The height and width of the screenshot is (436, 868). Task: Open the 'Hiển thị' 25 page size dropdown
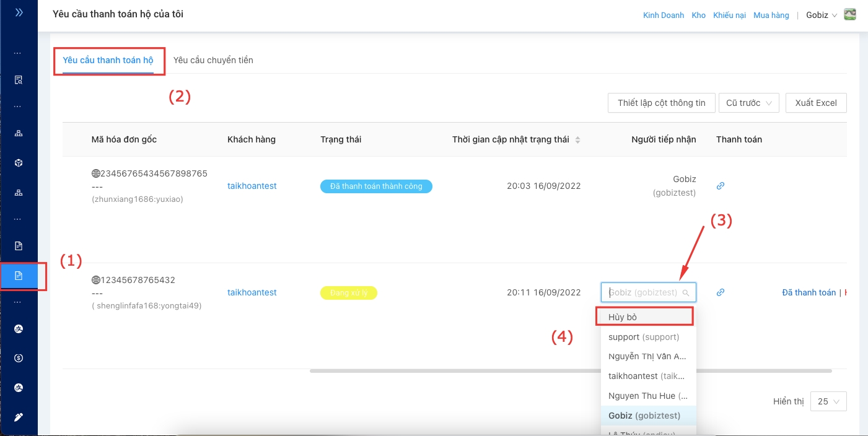[x=828, y=401]
